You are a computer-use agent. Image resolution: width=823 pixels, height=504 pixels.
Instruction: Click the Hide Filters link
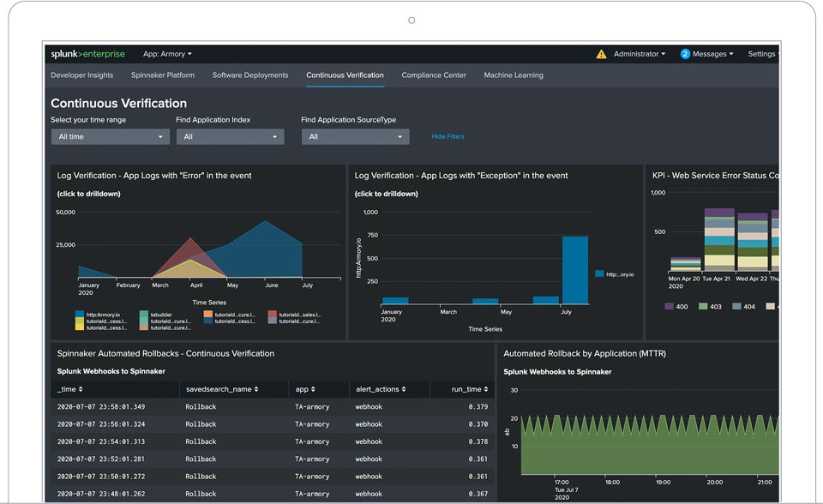[448, 137]
